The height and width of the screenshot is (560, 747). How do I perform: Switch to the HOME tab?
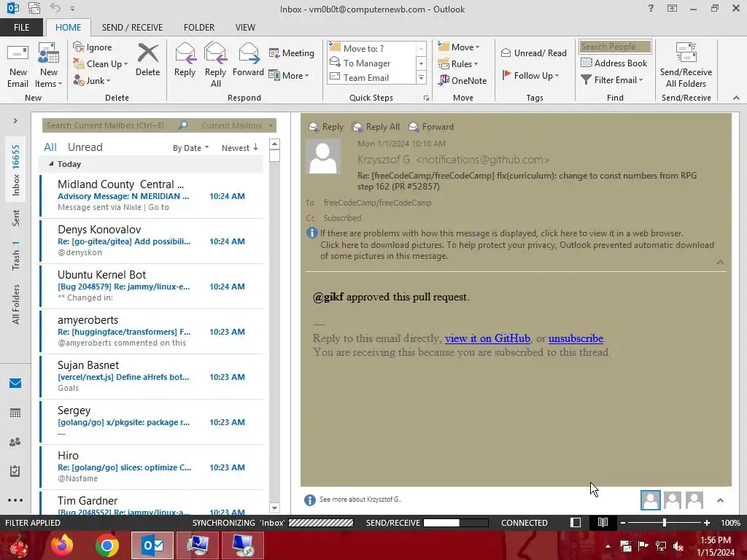pos(68,27)
